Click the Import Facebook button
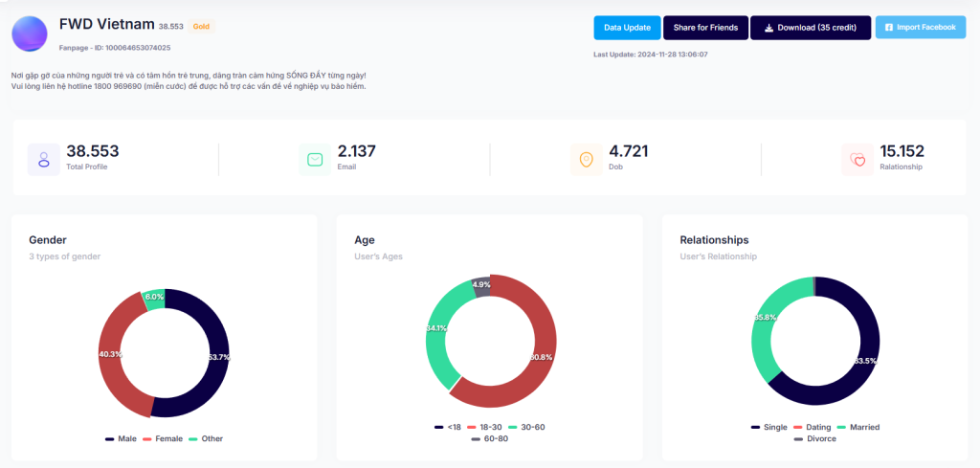 (921, 28)
